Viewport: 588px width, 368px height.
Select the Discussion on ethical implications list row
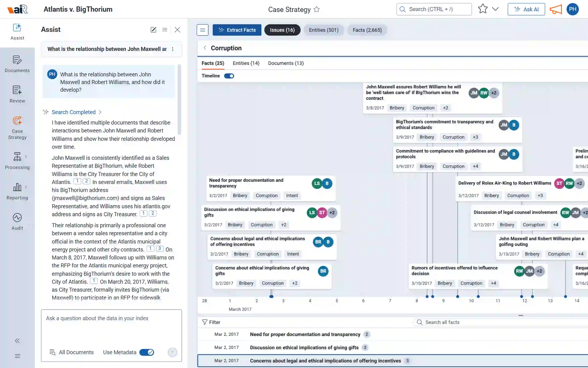pyautogui.click(x=393, y=348)
